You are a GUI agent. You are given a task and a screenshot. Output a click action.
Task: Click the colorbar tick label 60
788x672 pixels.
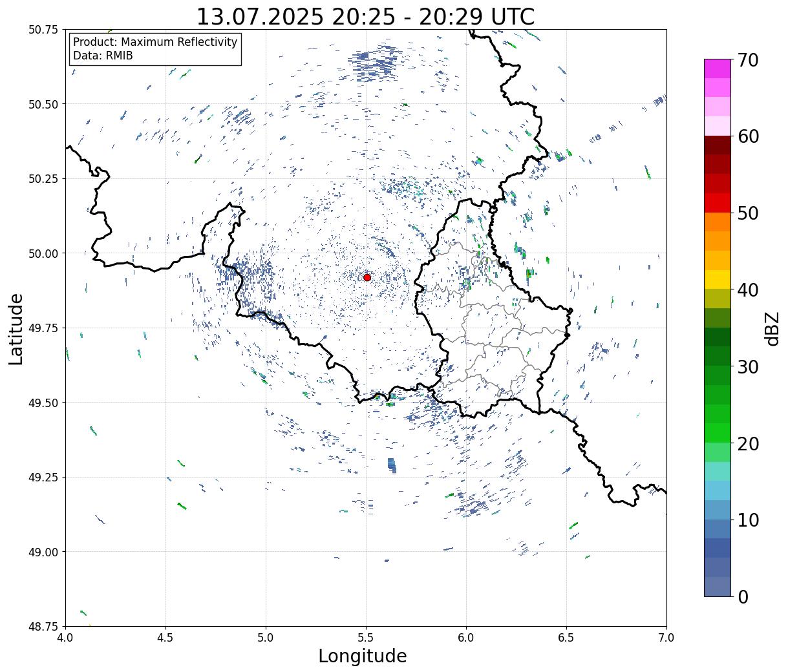point(748,136)
